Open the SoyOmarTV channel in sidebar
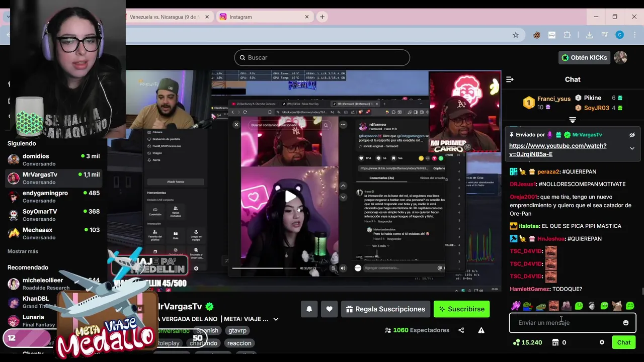The image size is (644, 362). [54, 215]
